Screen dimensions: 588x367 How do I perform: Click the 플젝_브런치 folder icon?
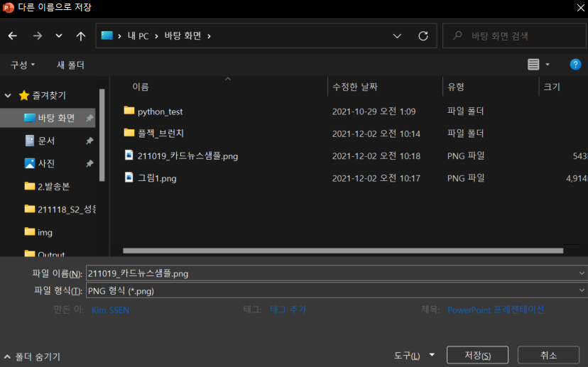coord(129,132)
